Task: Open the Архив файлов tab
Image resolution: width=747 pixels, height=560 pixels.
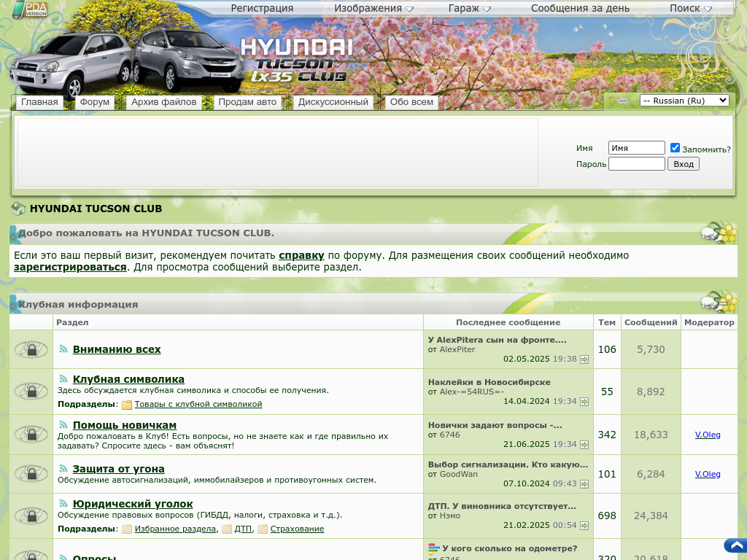Action: tap(164, 102)
